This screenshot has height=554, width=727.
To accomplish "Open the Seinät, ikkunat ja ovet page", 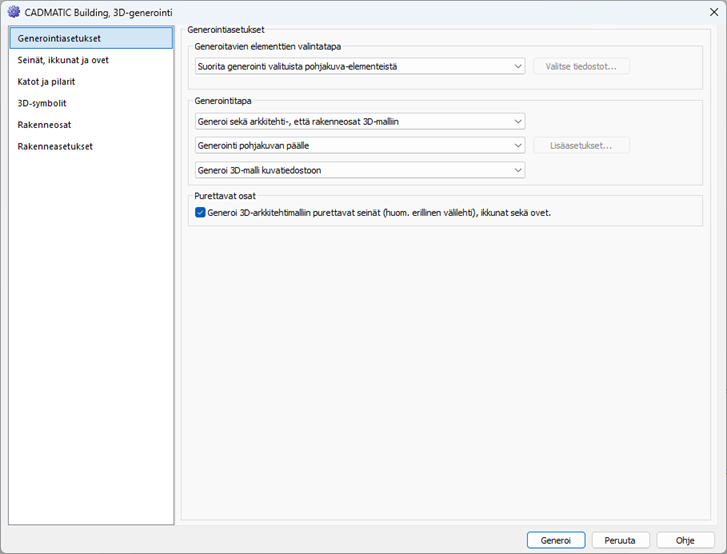I will (63, 60).
